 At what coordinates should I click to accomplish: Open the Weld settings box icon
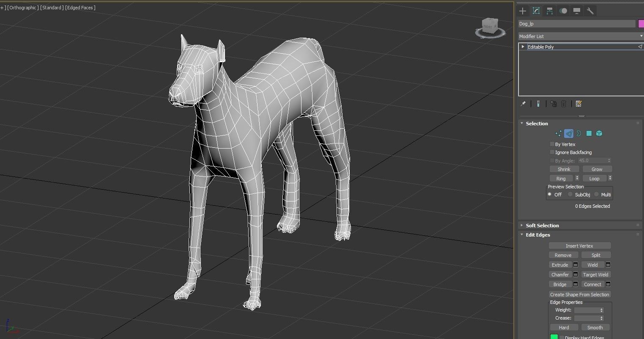[x=608, y=265]
